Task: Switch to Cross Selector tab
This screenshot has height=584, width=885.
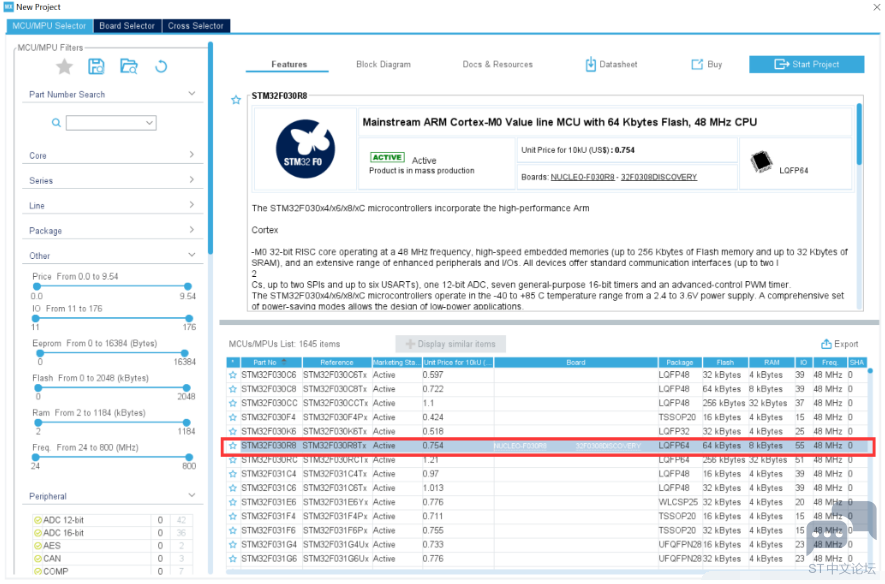Action: pyautogui.click(x=196, y=26)
